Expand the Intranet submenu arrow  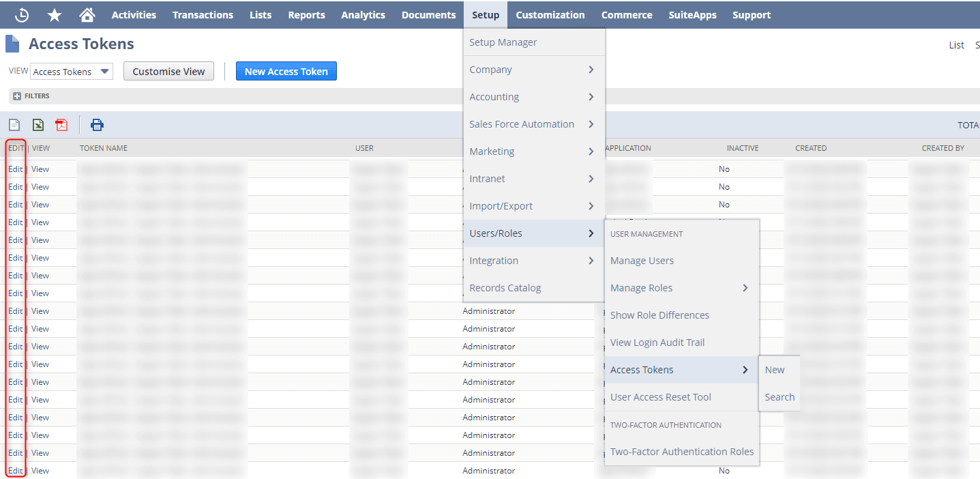click(x=591, y=179)
